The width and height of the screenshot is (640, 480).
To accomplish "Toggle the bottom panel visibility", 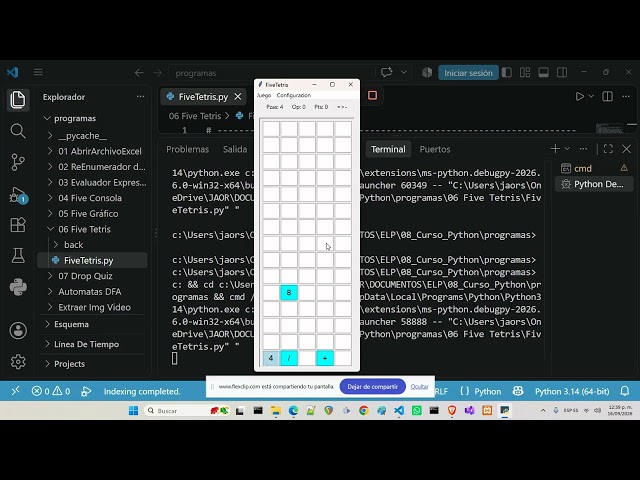I will [x=543, y=73].
